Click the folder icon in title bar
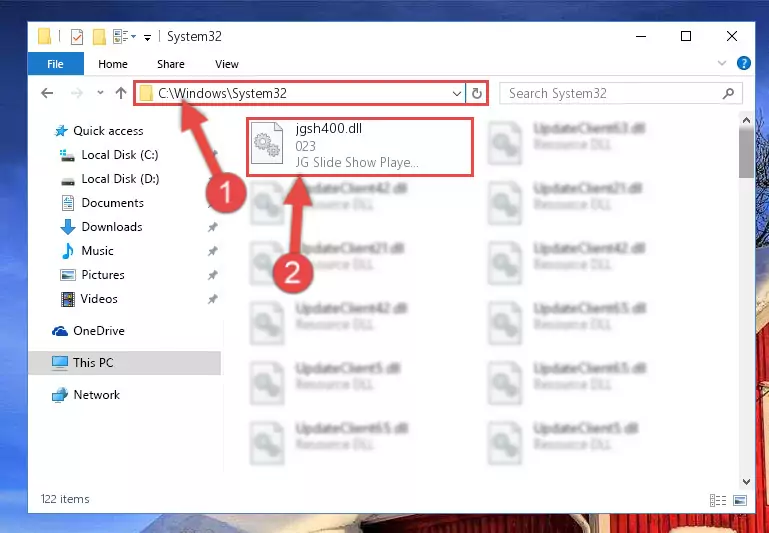769x533 pixels. pos(45,36)
